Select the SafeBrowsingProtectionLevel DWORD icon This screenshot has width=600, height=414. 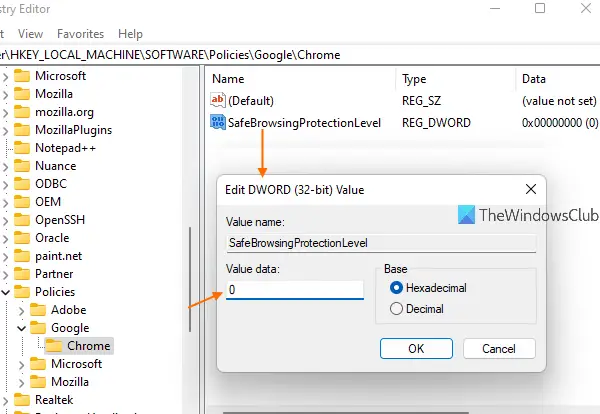[218, 122]
